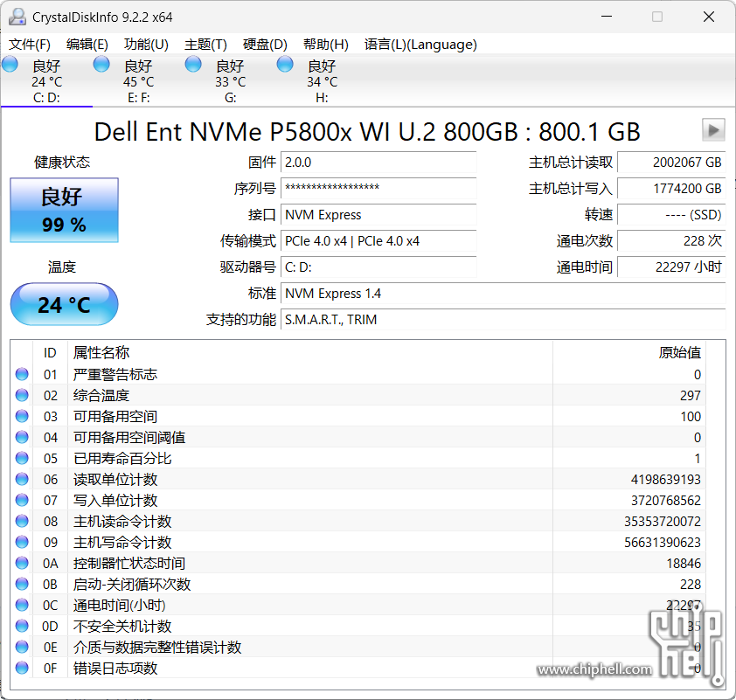Select the H: disk tab

(x=322, y=81)
